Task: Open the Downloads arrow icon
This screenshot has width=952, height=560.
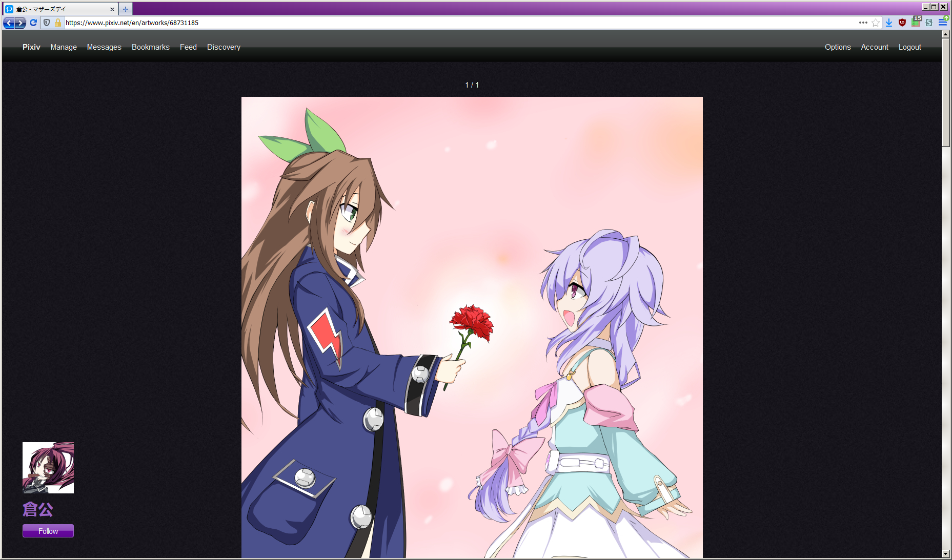Action: [x=889, y=23]
